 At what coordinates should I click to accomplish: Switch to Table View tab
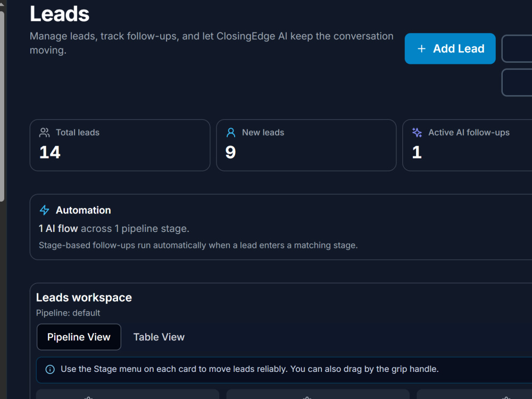(159, 337)
